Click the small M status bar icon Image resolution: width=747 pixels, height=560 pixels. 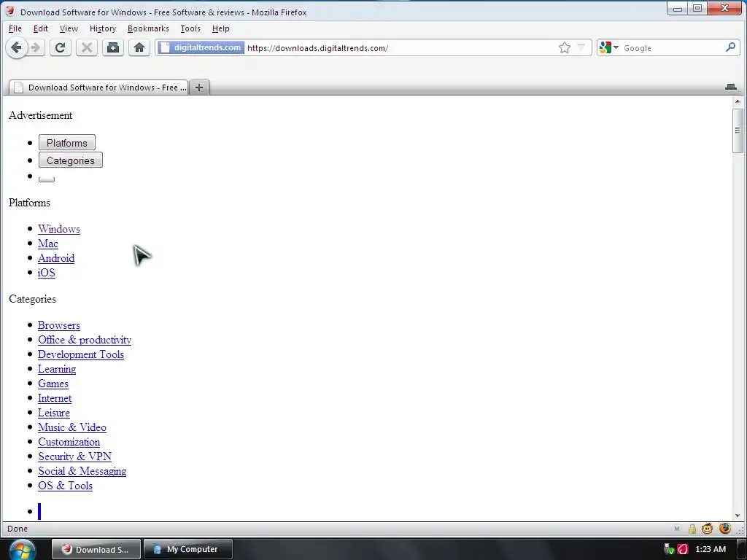[x=677, y=529]
